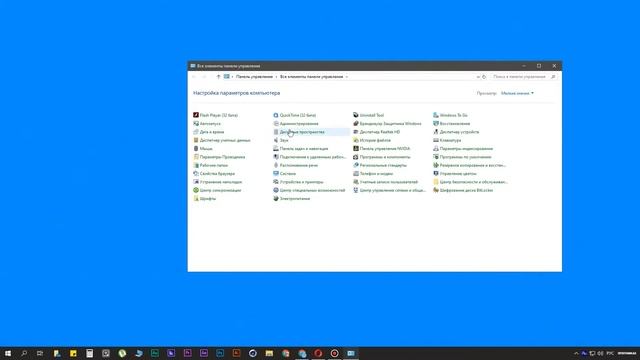Viewport: 640px width, 360px height.
Task: Open the QuickTime (32 бита) icon
Action: click(276, 115)
